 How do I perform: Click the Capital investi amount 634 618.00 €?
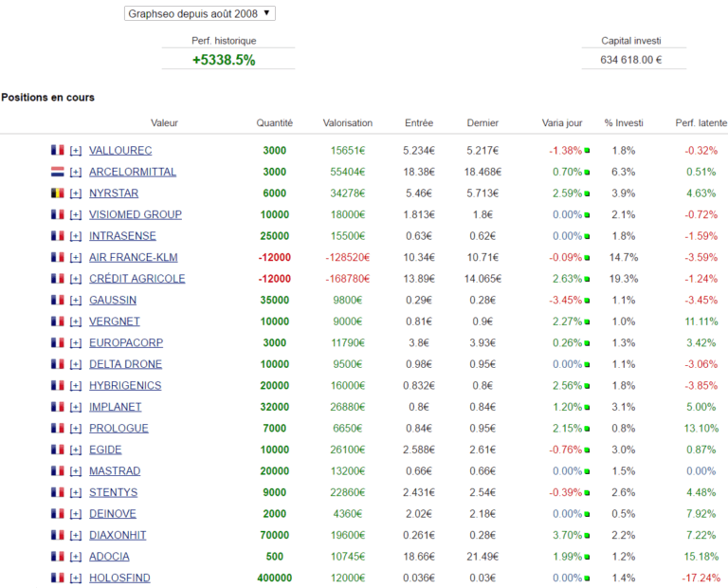(x=630, y=61)
